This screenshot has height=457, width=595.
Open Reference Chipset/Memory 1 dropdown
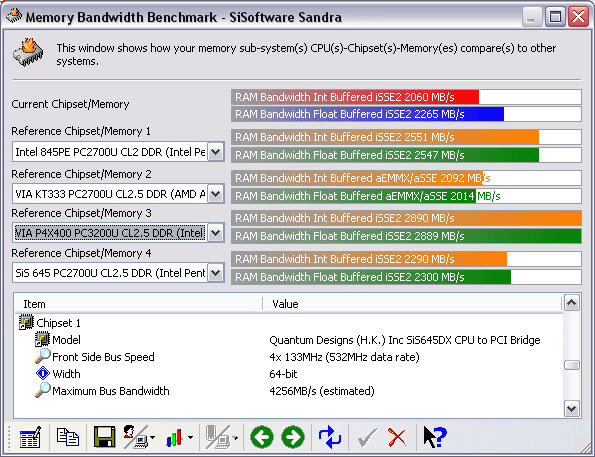216,152
